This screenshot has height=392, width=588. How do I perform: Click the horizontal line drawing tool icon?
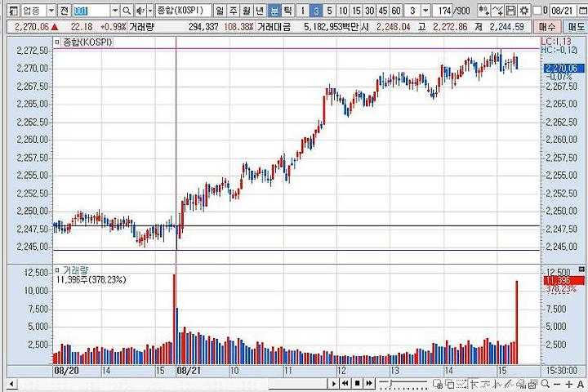[486, 384]
